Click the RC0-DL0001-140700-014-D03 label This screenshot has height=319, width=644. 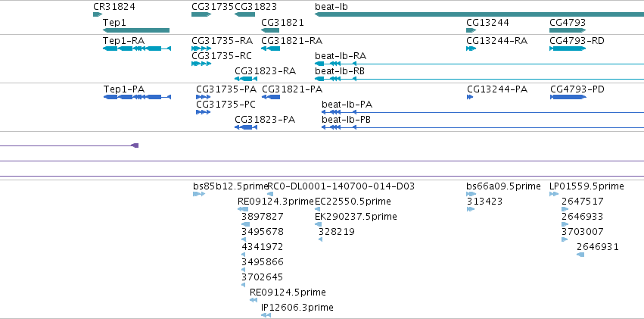[x=341, y=186]
